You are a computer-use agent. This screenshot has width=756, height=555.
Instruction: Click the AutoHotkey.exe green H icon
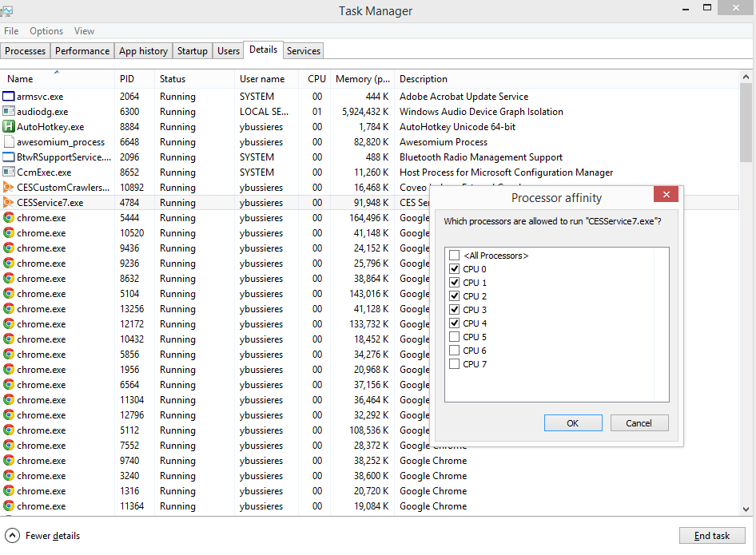click(x=9, y=127)
